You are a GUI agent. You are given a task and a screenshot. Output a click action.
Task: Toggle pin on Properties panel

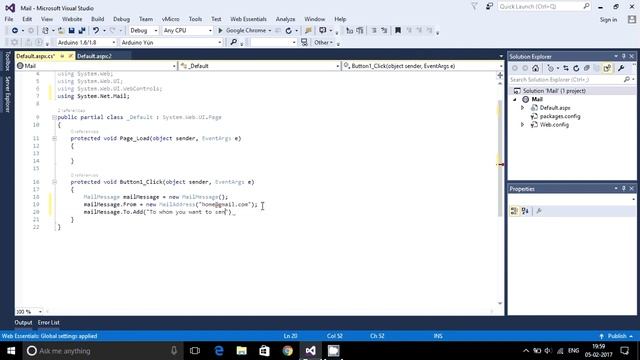624,189
